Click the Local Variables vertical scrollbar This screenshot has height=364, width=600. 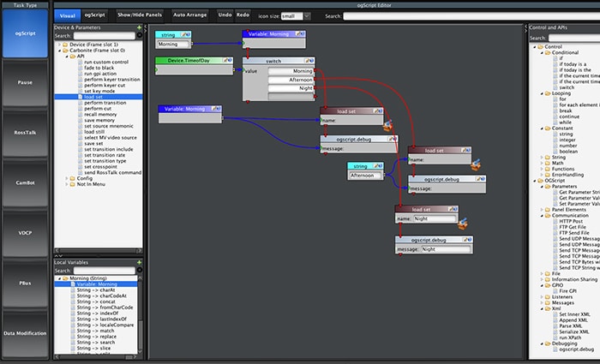coord(140,315)
